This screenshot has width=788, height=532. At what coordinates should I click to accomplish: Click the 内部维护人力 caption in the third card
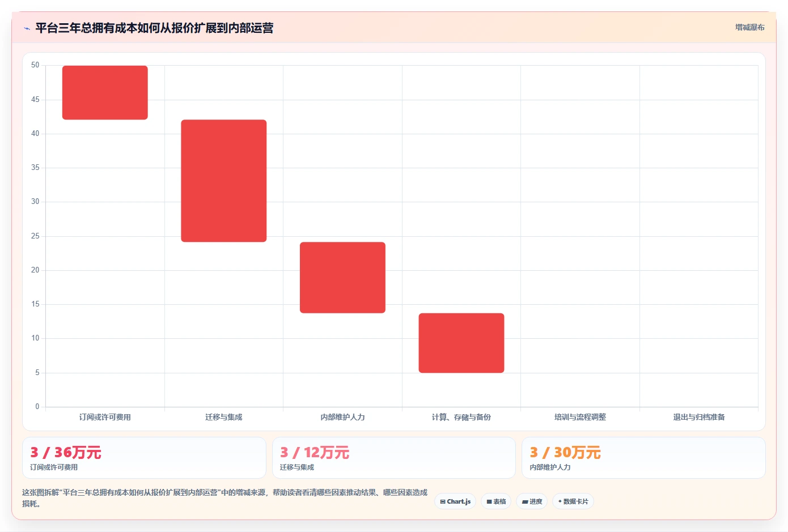[550, 467]
